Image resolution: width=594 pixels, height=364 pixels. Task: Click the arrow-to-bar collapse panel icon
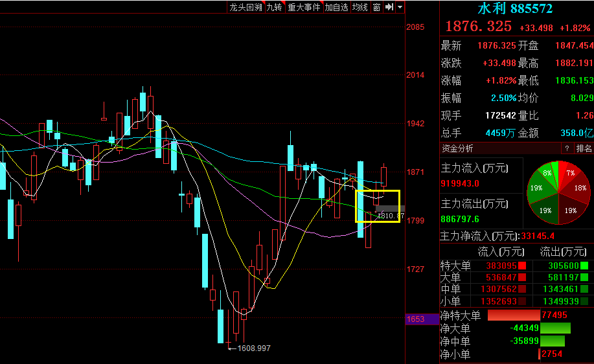pos(389,7)
